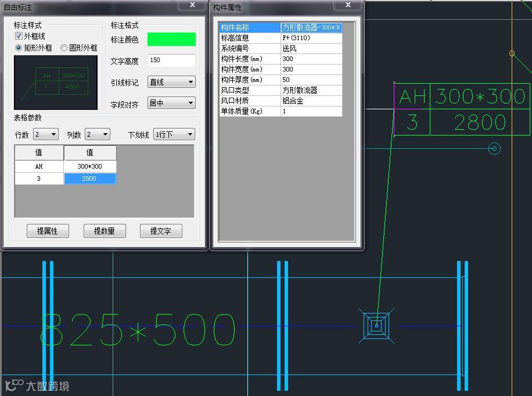Select the 风口类型 property row

[x=281, y=90]
